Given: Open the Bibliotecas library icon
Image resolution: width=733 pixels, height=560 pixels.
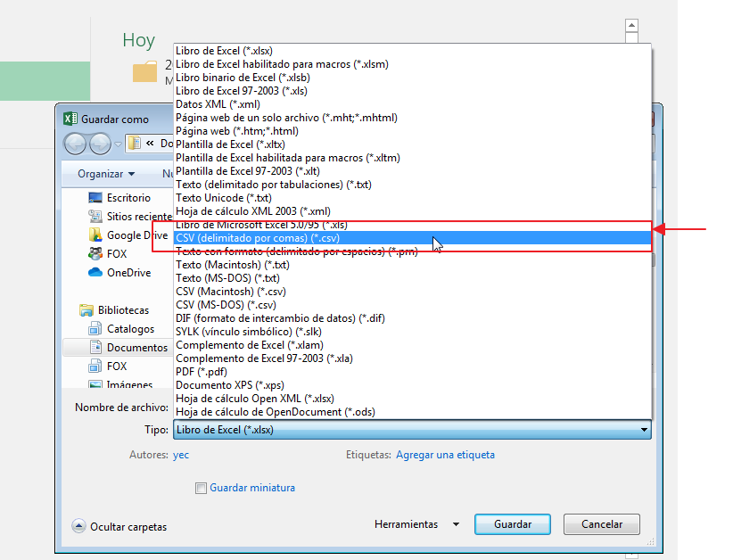Looking at the screenshot, I should (x=86, y=310).
